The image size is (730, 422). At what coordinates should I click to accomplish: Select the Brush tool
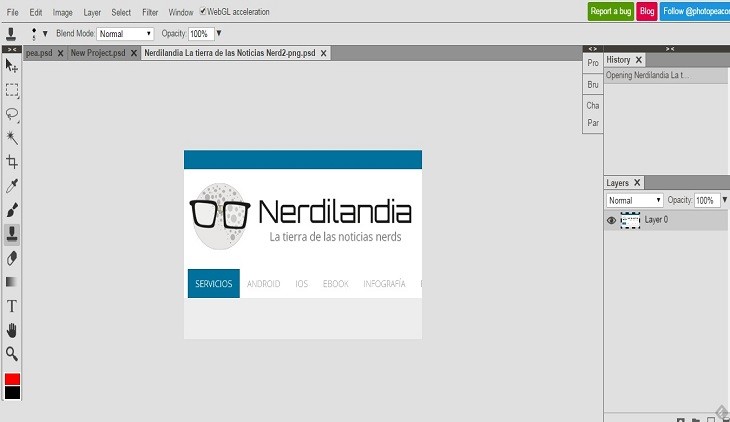pos(12,210)
